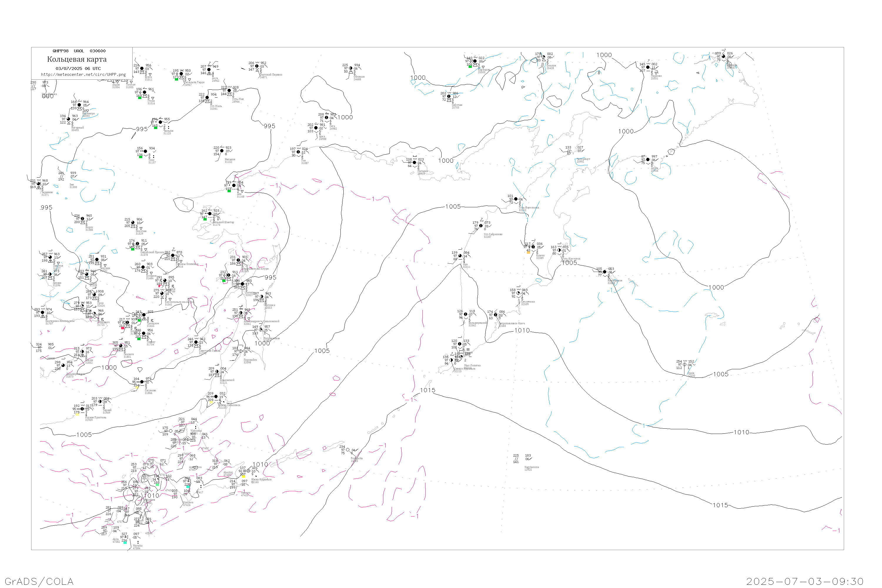The width and height of the screenshot is (882, 588).
Task: Click the green square under Угино station
Action: (x=140, y=98)
